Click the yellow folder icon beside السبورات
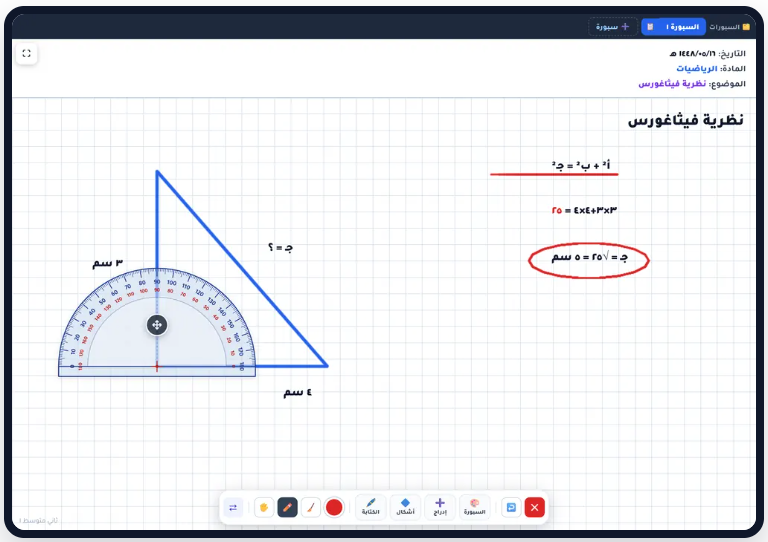Viewport: 768px width, 542px height. pyautogui.click(x=746, y=27)
